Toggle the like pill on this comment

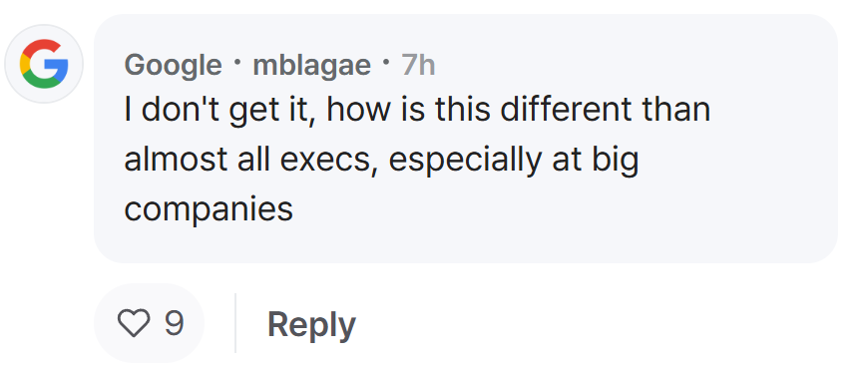tap(149, 323)
